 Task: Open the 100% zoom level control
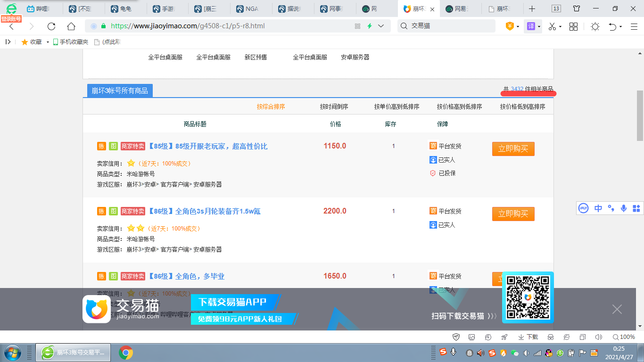624,337
